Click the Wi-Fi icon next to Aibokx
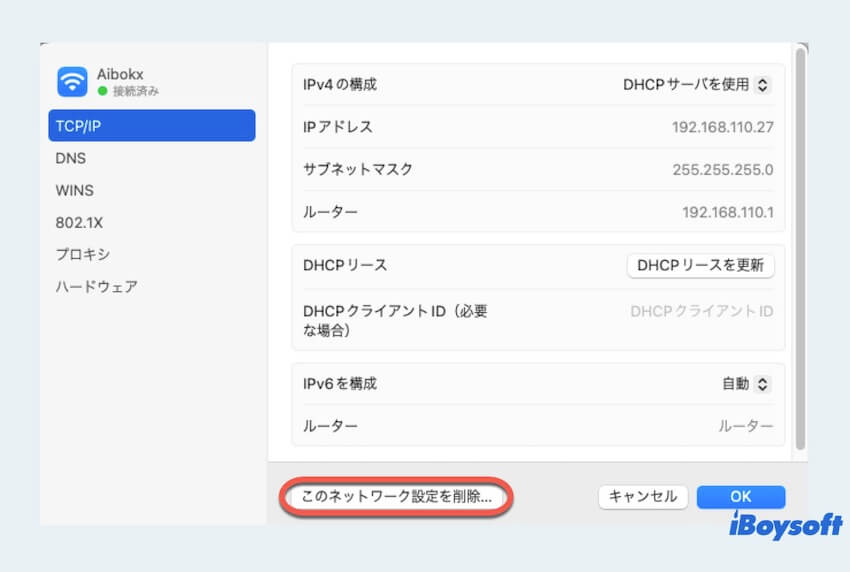 [x=72, y=81]
